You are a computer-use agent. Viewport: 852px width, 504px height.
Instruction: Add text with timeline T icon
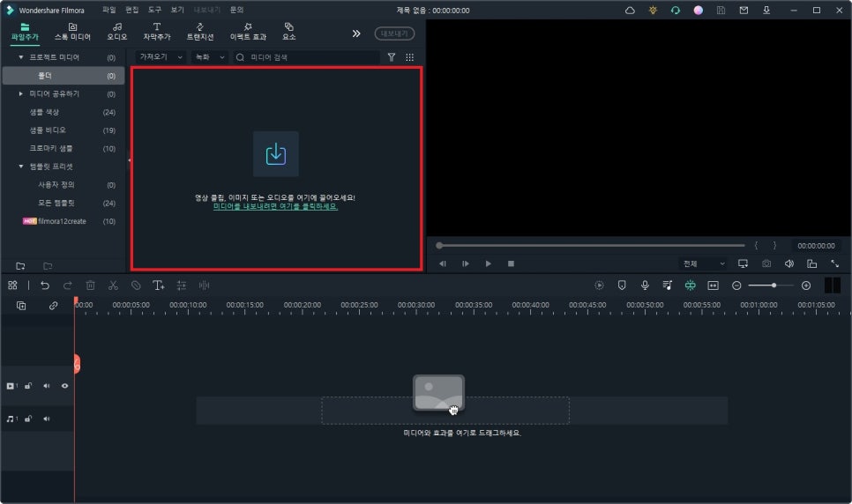[158, 285]
